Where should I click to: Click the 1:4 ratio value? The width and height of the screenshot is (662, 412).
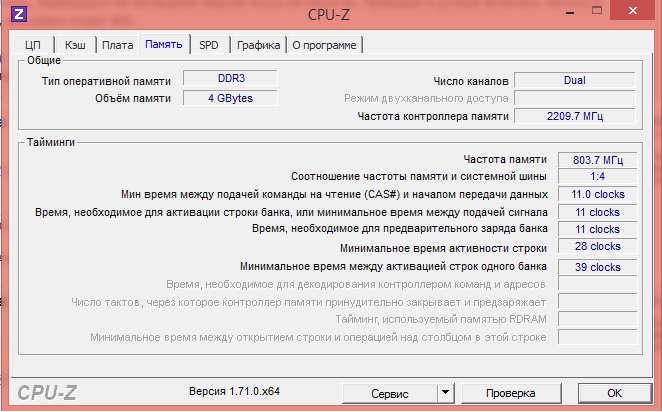click(598, 176)
